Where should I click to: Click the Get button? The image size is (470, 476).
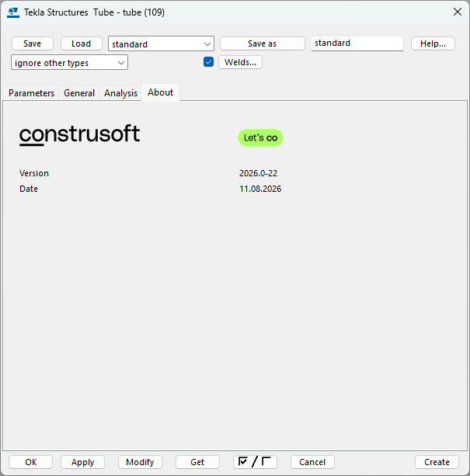point(197,462)
